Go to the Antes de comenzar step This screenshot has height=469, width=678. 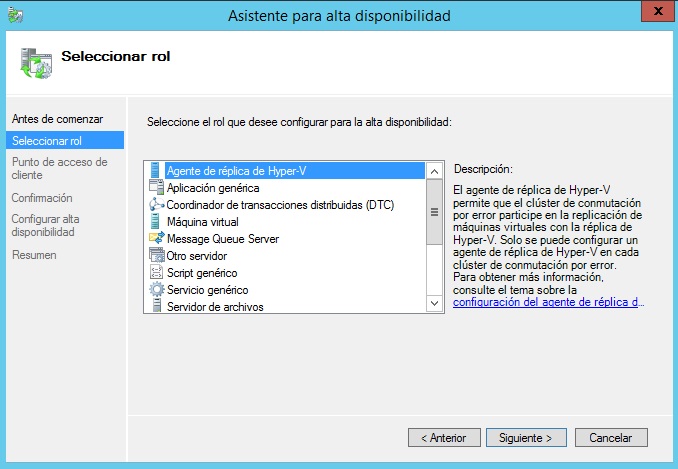pyautogui.click(x=58, y=119)
